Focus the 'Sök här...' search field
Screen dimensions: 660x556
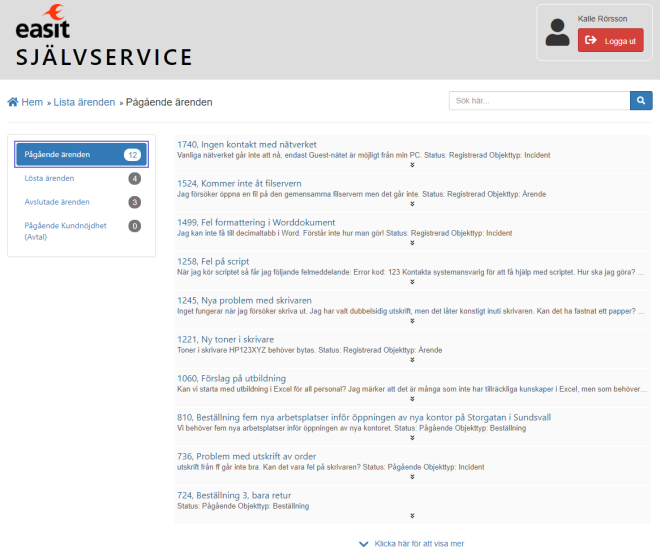pos(538,101)
